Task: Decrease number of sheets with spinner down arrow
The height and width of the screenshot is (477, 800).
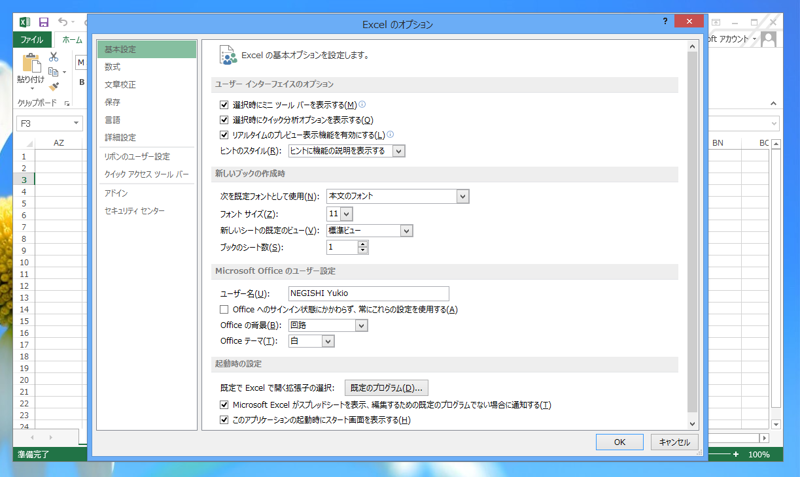Action: pos(363,250)
